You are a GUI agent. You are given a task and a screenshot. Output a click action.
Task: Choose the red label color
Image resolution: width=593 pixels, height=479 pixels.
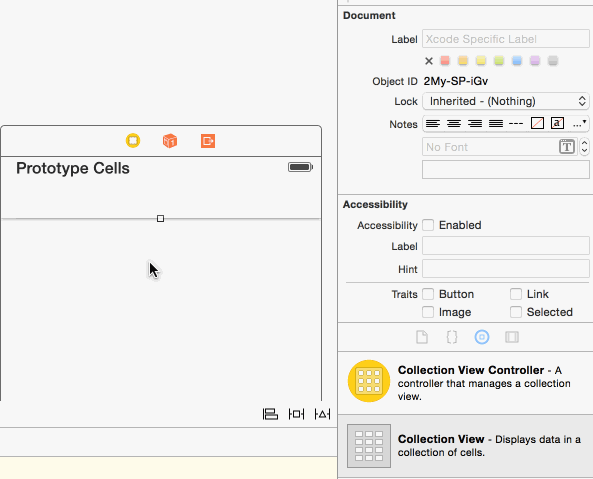[x=445, y=60]
